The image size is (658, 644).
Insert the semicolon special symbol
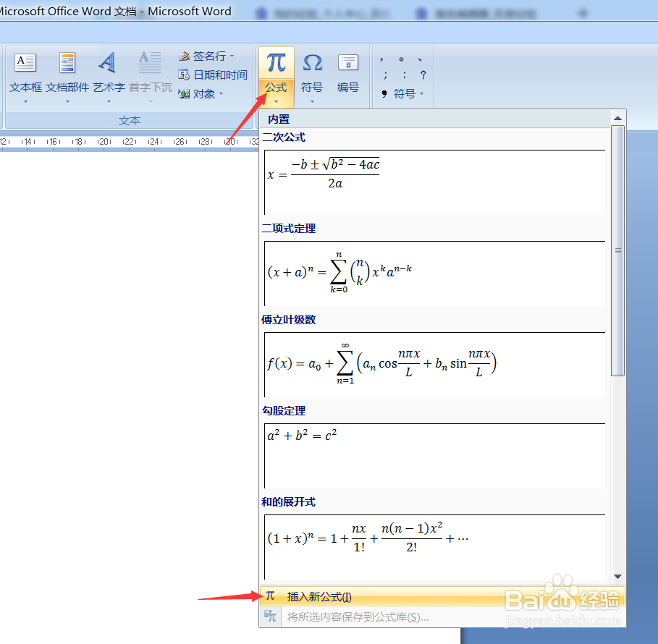[385, 75]
